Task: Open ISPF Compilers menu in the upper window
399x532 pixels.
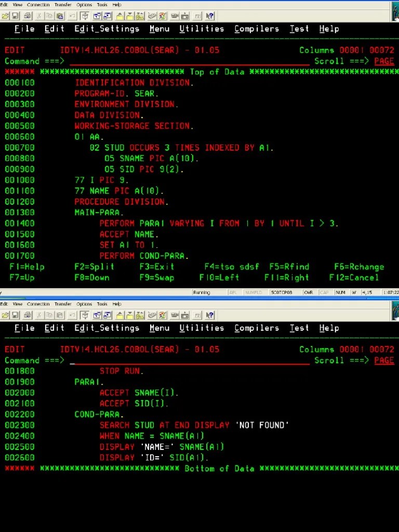Action: pos(257,29)
